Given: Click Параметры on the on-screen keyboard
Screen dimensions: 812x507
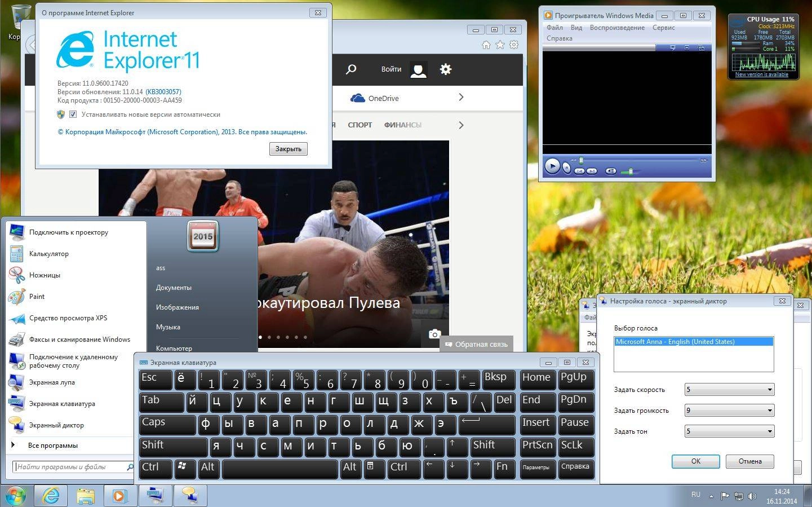Looking at the screenshot, I should point(538,469).
